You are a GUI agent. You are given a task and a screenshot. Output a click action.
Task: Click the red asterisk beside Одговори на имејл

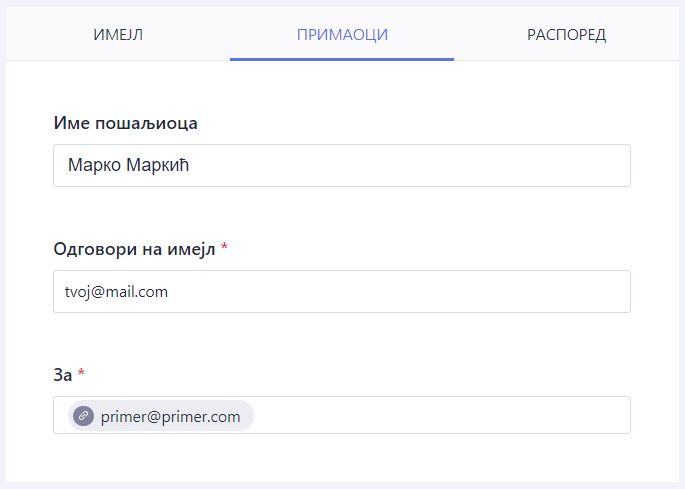point(225,248)
